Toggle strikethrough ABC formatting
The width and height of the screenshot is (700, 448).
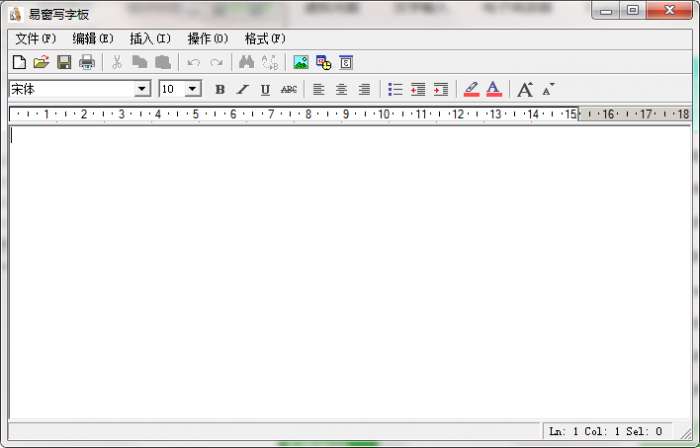click(x=289, y=90)
